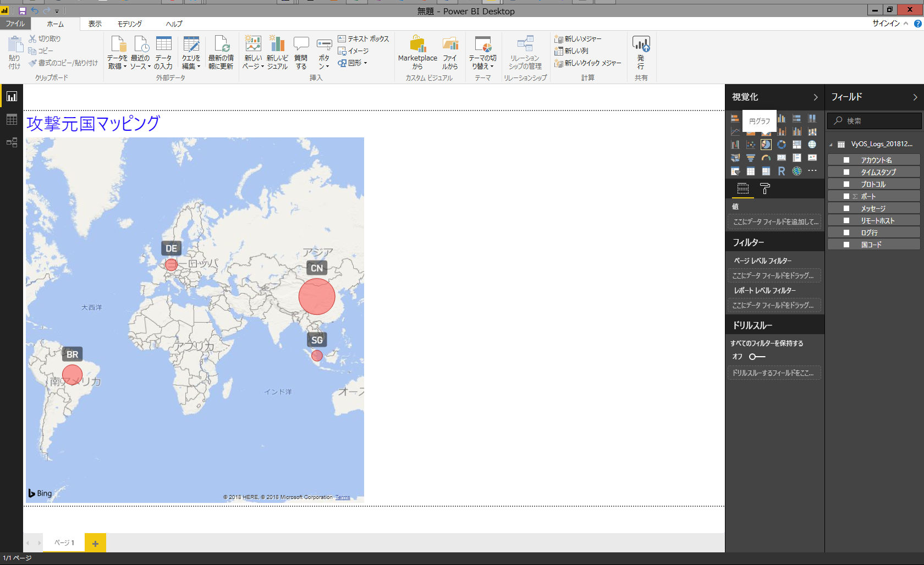This screenshot has width=924, height=565.
Task: Collapse the フィールド pane with its chevron
Action: click(x=915, y=97)
